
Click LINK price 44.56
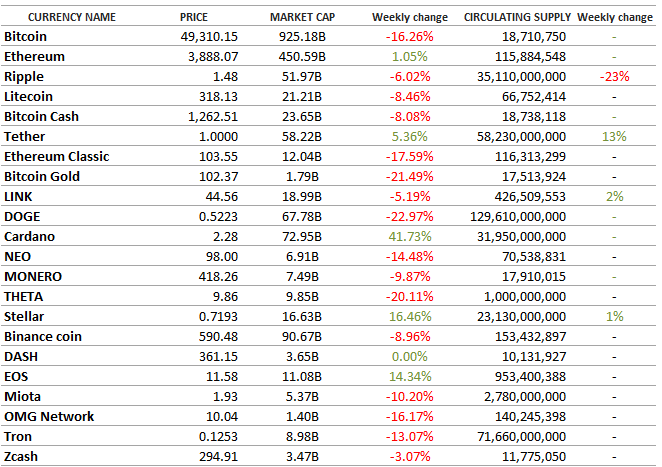222,197
